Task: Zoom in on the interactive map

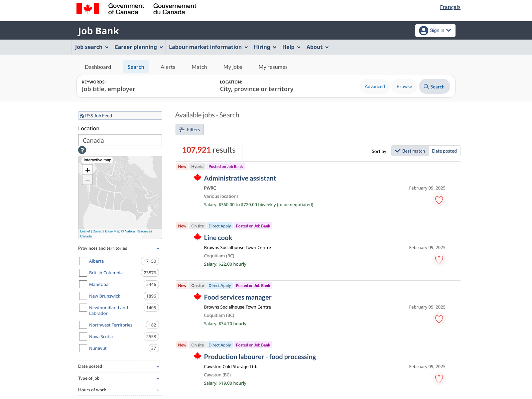Action: click(87, 170)
